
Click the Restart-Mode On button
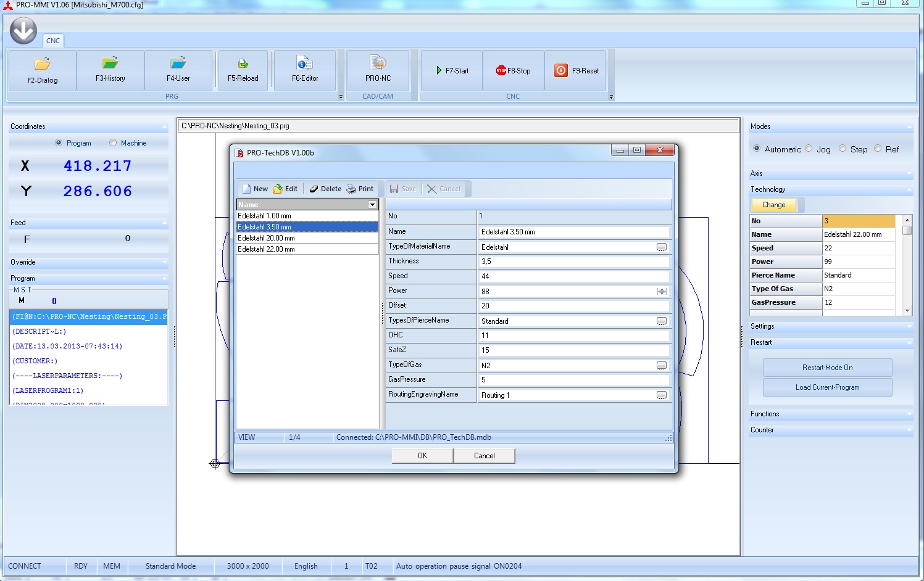pos(827,368)
